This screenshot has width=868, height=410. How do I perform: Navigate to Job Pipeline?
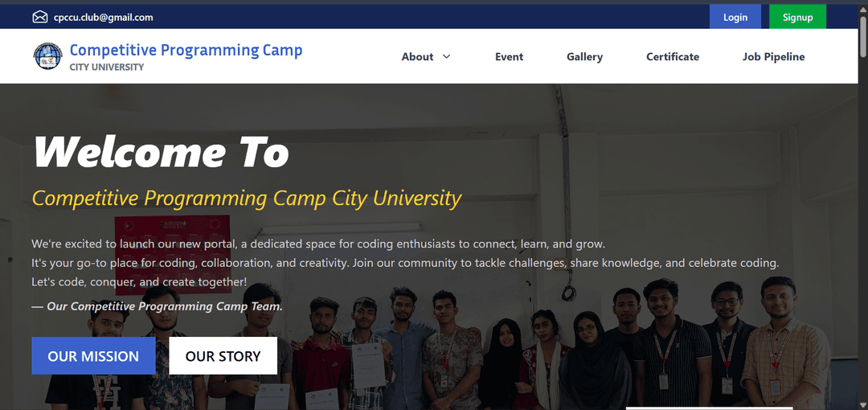tap(773, 56)
